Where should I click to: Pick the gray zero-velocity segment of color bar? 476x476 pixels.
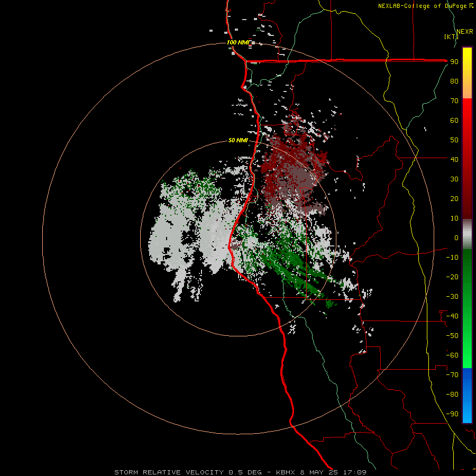pos(467,234)
